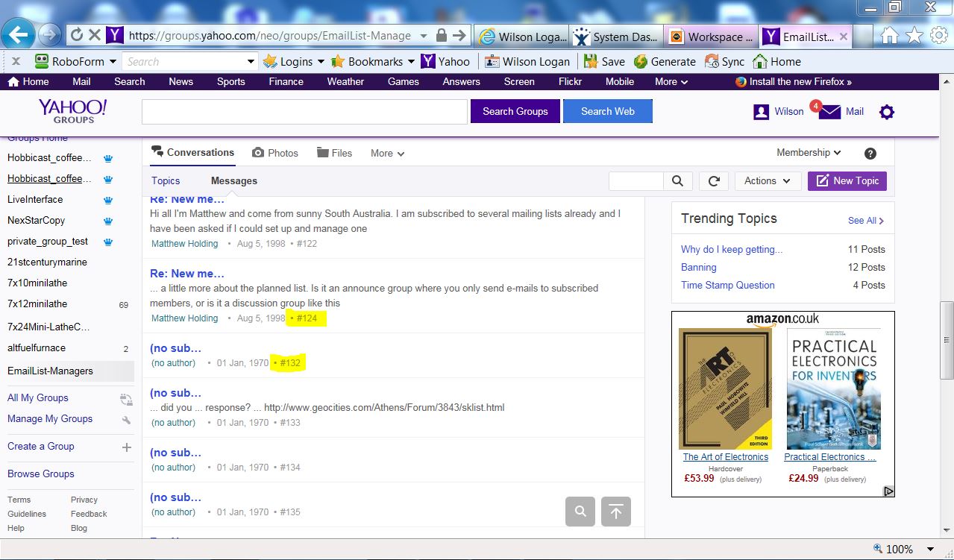Click the RoboForm toolbar icon
Viewport: 954px width, 560px height.
42,61
